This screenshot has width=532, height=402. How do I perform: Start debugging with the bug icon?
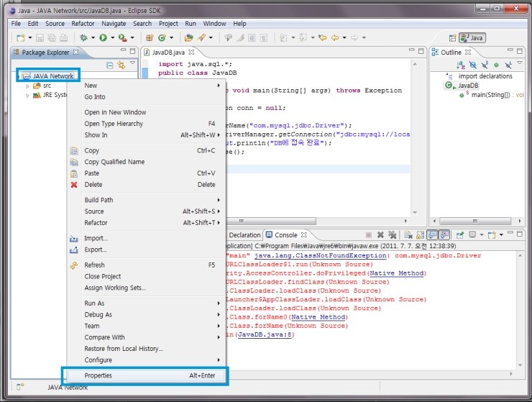tap(83, 37)
